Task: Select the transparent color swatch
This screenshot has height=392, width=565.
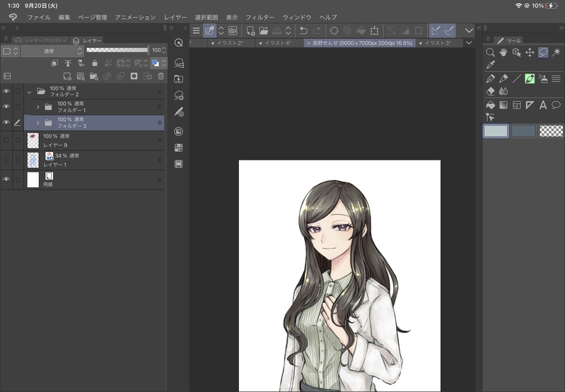Action: point(550,131)
